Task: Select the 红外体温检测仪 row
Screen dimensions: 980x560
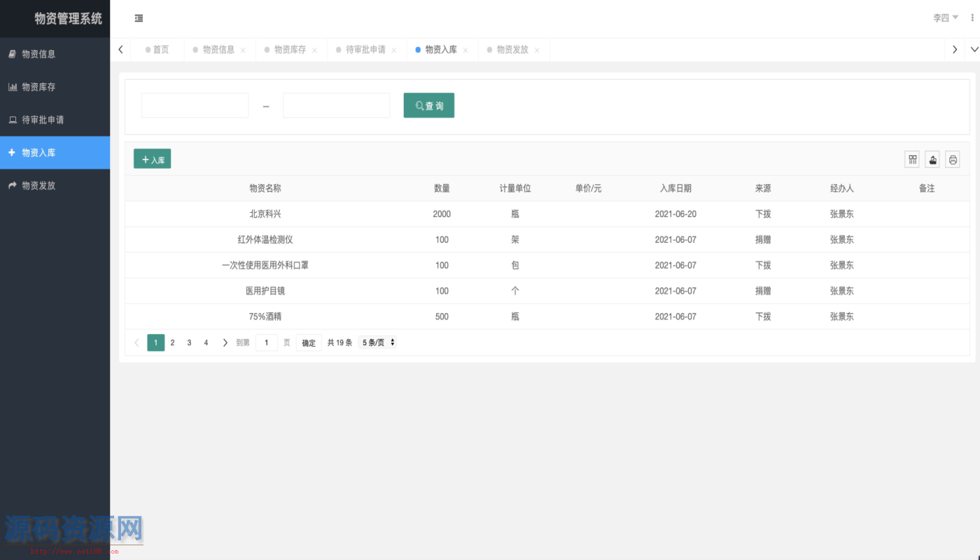Action: (x=547, y=239)
